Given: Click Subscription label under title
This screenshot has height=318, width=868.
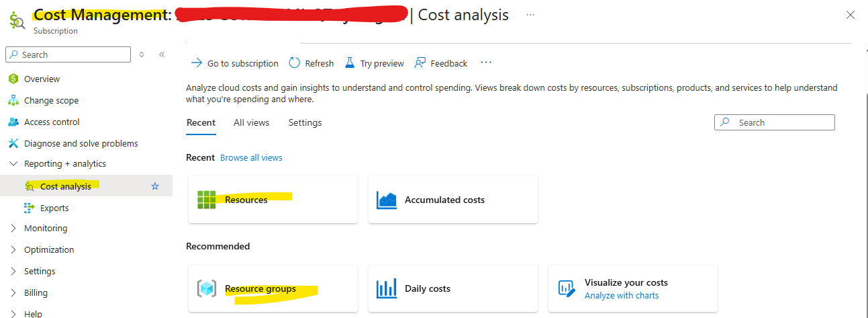Looking at the screenshot, I should [x=56, y=31].
